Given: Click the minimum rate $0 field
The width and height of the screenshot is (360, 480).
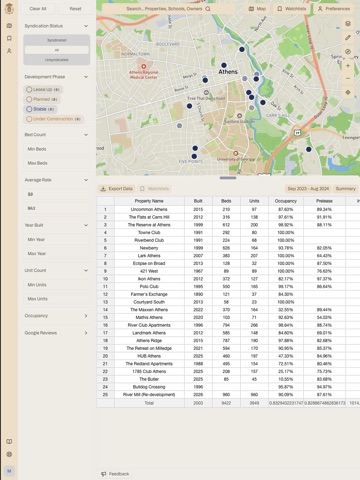Looking at the screenshot, I should coord(57,194).
